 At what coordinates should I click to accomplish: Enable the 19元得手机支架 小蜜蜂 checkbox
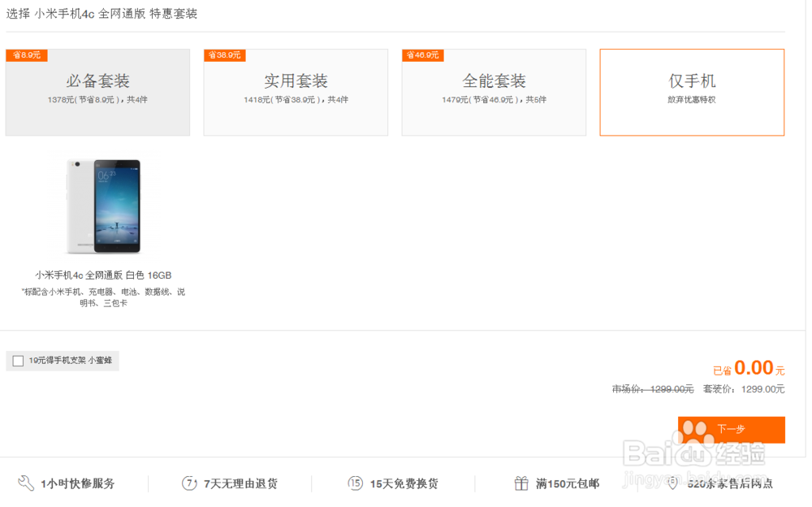click(x=17, y=361)
